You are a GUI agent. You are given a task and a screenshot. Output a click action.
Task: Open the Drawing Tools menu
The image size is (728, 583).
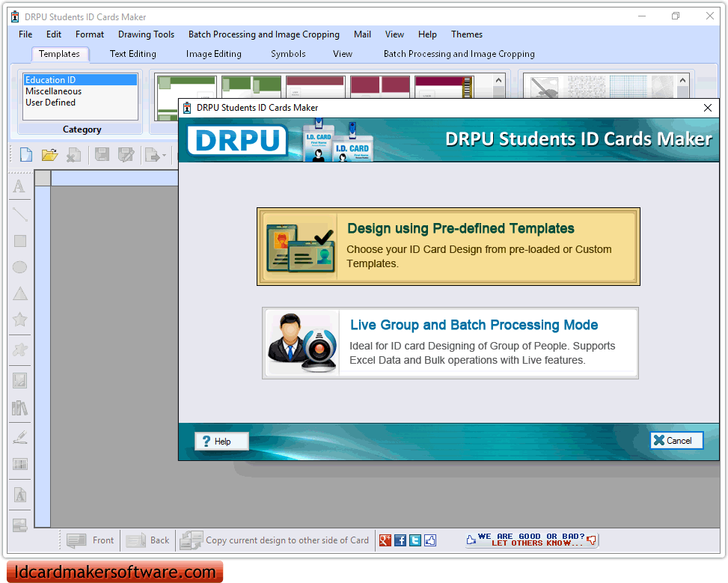(146, 34)
